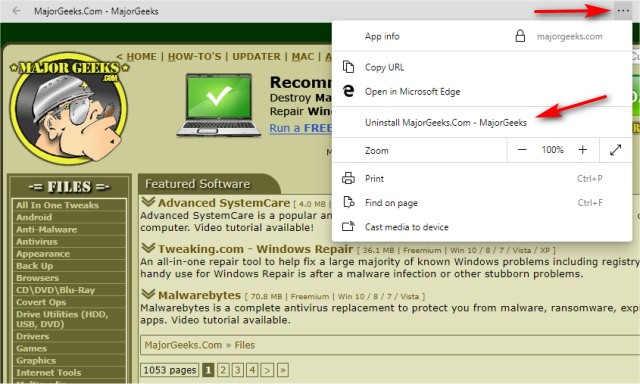The image size is (640, 384).
Task: Open the HOME navigation link
Action: tap(141, 57)
